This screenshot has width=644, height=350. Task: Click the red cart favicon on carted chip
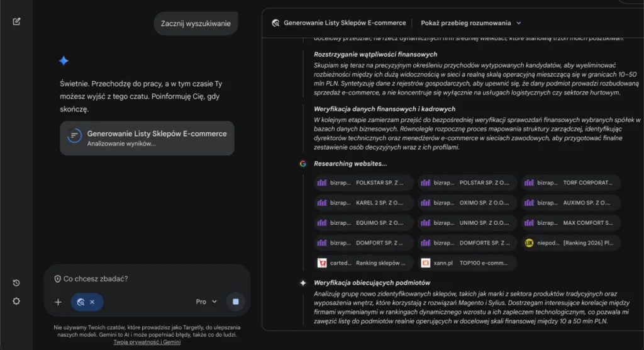click(x=322, y=263)
